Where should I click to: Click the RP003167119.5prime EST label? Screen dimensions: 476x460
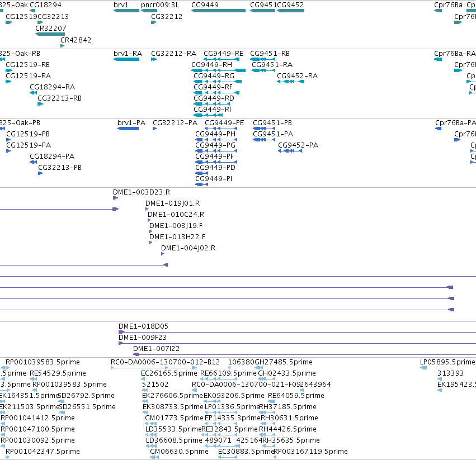coord(310,452)
